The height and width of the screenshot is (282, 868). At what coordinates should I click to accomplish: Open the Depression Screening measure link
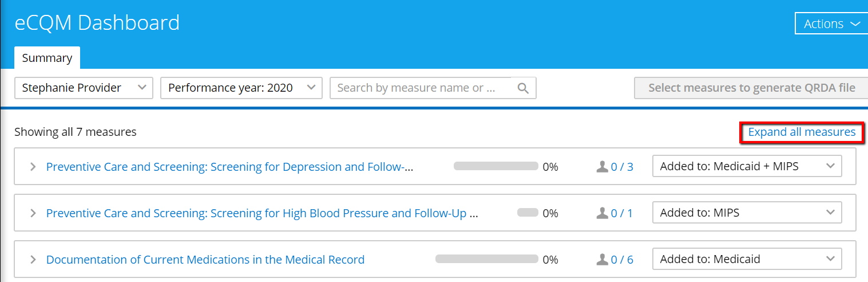229,167
